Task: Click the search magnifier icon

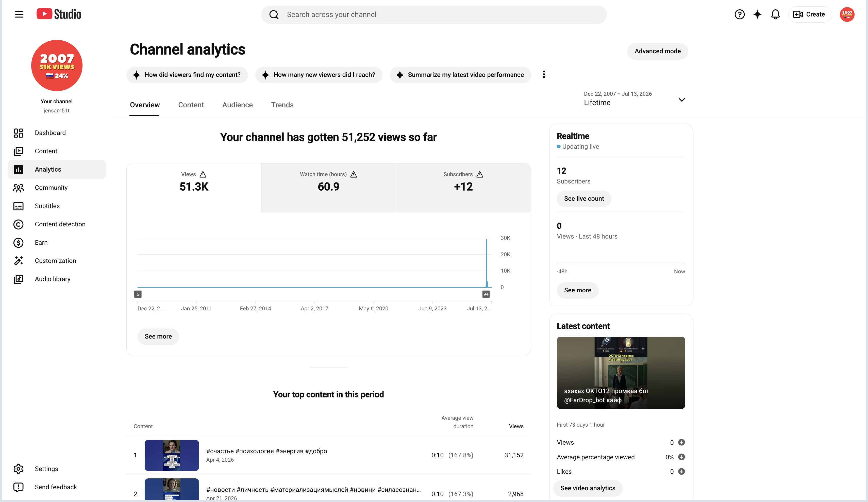Action: click(274, 14)
